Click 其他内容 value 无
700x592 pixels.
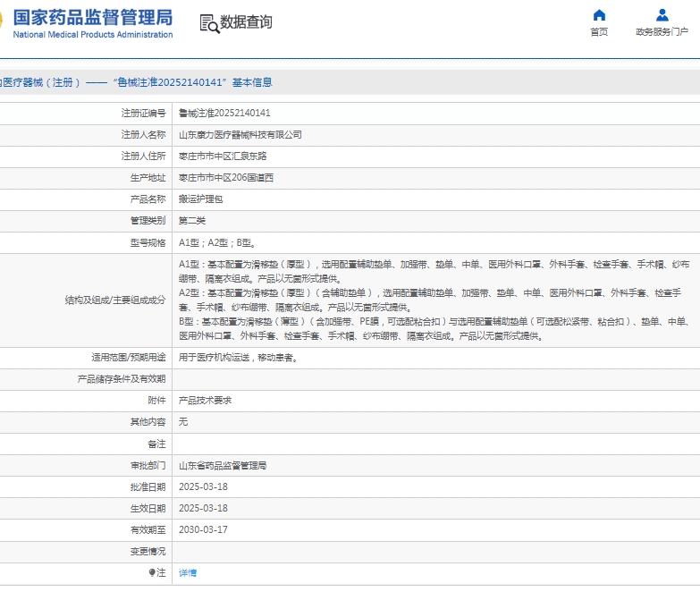point(183,422)
